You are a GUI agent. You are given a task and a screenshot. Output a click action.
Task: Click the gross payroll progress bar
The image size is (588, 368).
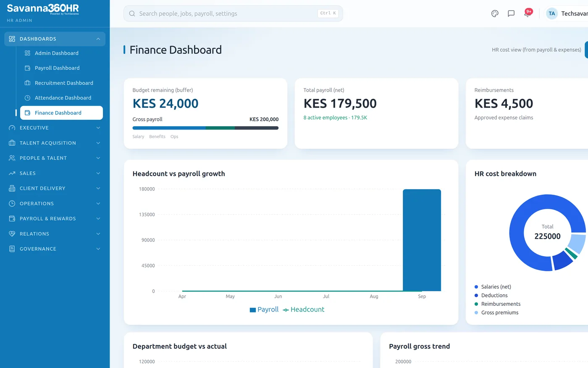(205, 128)
